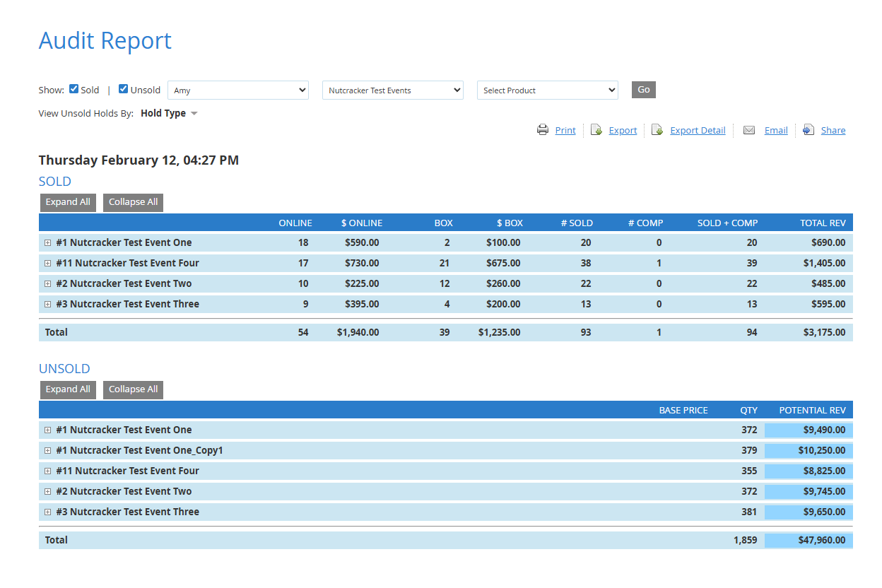This screenshot has width=882, height=588.
Task: Click the Share icon
Action: click(808, 130)
